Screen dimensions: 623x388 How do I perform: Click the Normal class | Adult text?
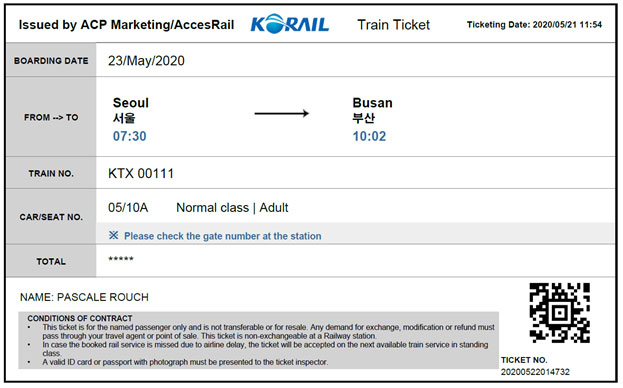pos(232,208)
